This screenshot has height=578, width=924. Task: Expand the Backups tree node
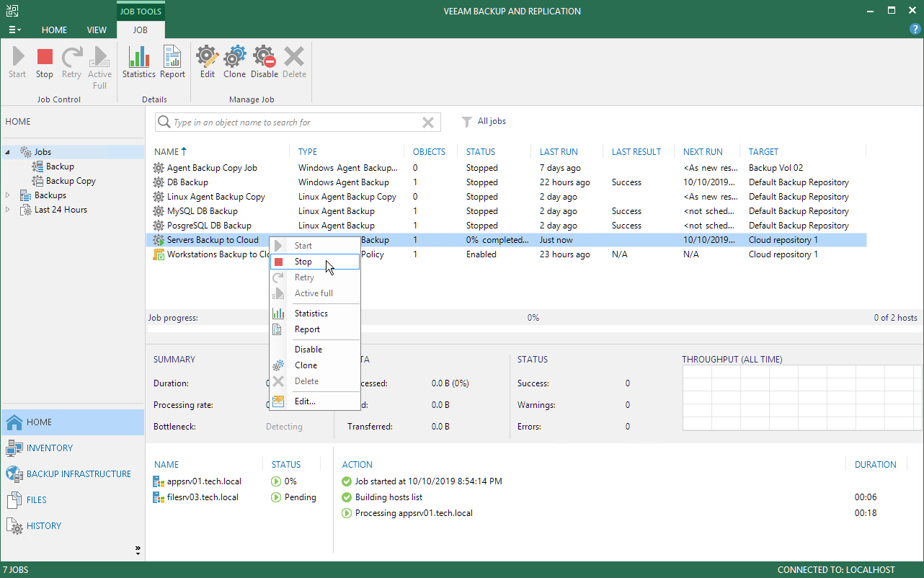point(8,195)
